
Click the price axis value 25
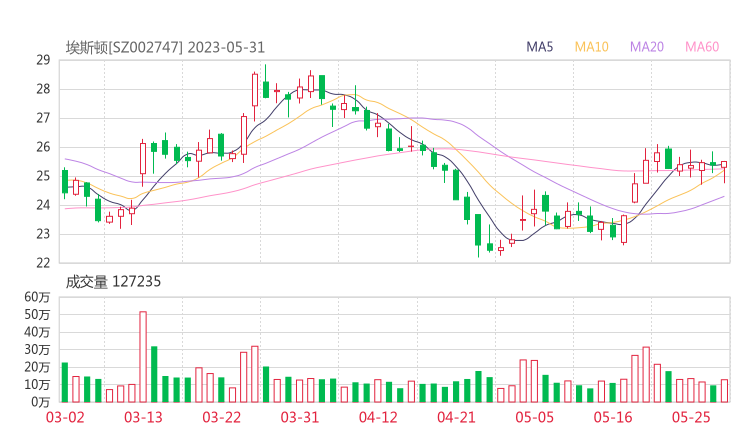(x=43, y=176)
